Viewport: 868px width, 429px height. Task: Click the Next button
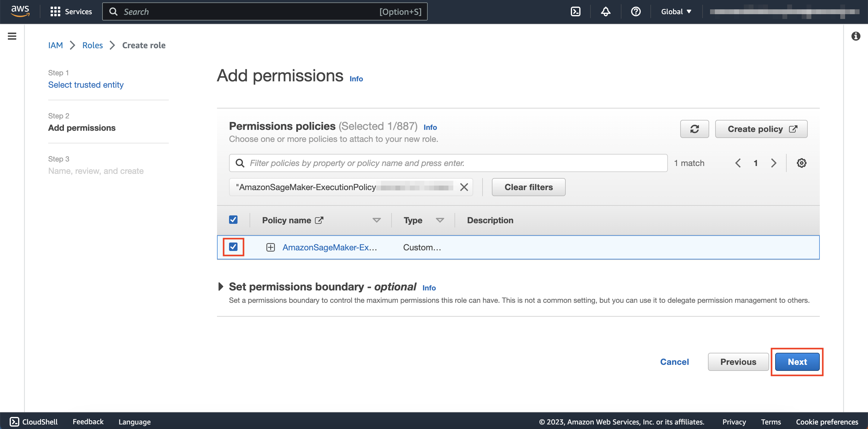click(x=797, y=362)
